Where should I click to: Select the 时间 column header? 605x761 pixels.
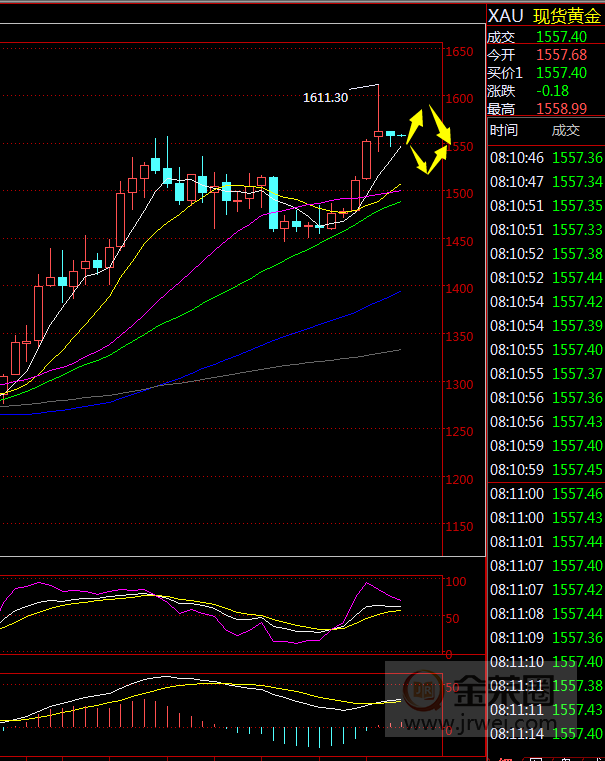click(504, 130)
